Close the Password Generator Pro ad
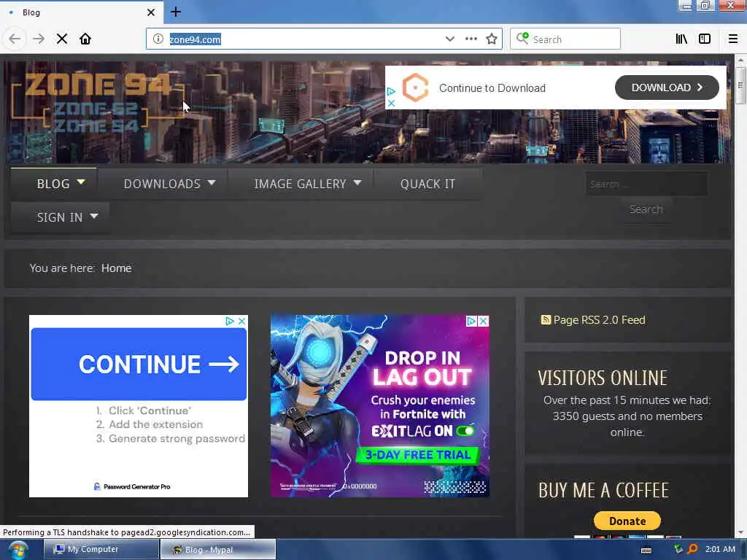This screenshot has width=747, height=560. click(x=242, y=322)
